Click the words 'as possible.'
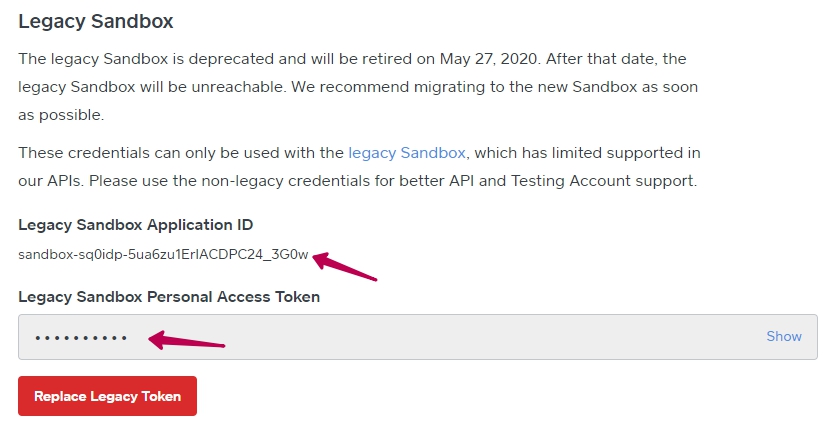828x438 pixels. [x=61, y=115]
